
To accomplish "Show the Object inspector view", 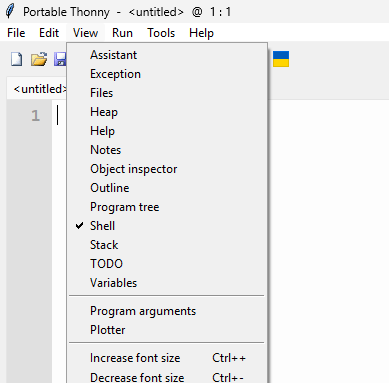I will [x=167, y=169].
